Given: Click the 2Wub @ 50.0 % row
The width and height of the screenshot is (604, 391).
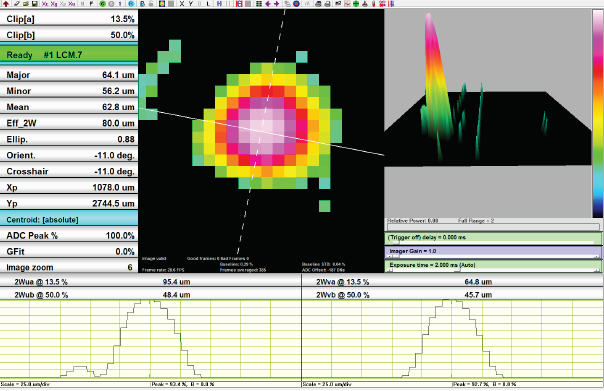Looking at the screenshot, I should pyautogui.click(x=151, y=295).
